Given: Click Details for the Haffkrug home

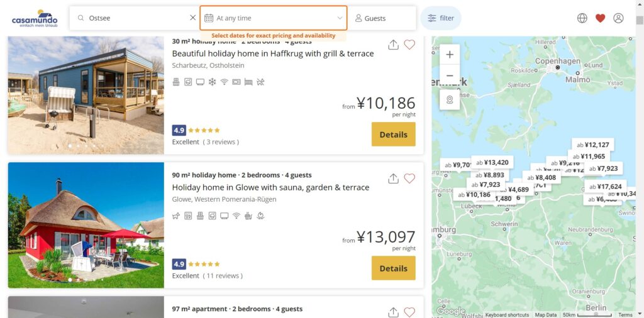Looking at the screenshot, I should click(393, 134).
